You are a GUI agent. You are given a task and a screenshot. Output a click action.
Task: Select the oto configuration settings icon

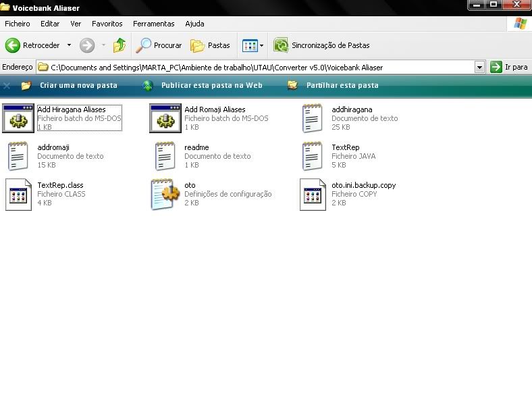pyautogui.click(x=165, y=194)
